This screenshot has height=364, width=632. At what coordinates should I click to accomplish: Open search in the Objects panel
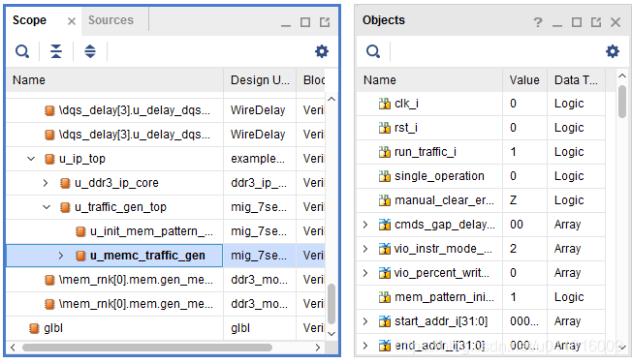pos(373,51)
